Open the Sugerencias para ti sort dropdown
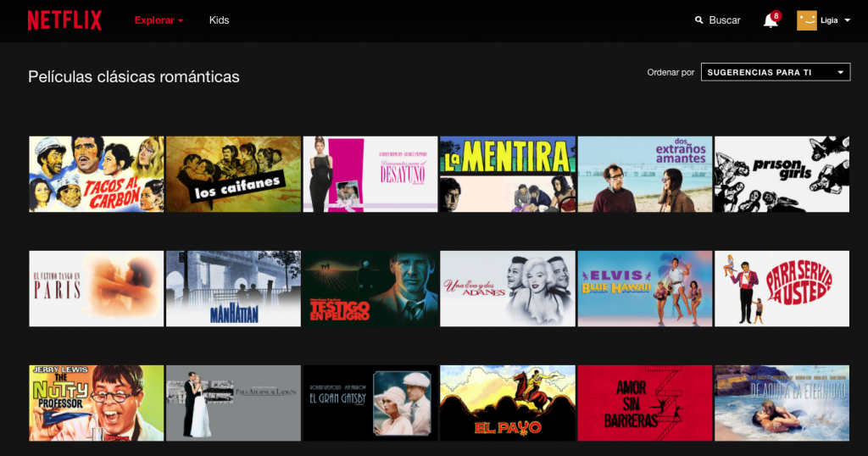This screenshot has width=868, height=456. (776, 72)
